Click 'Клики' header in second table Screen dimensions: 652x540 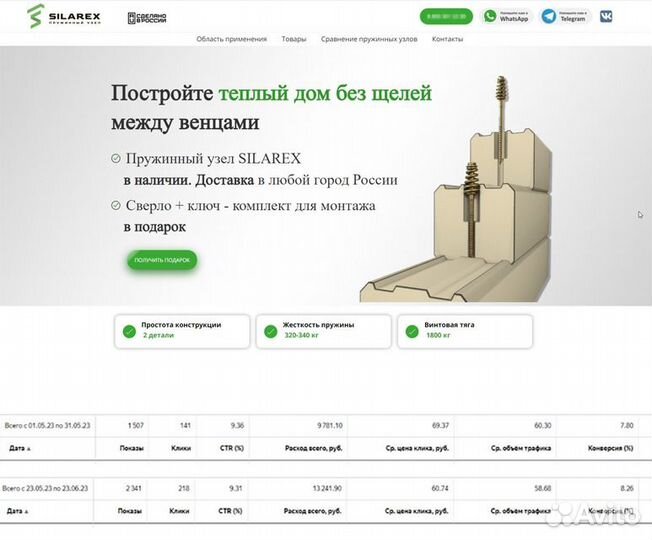click(179, 511)
